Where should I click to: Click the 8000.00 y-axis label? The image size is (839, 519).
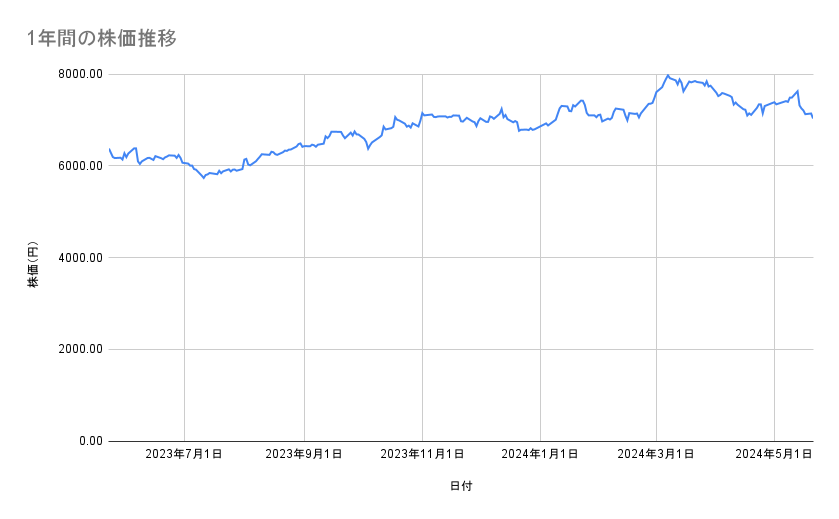coord(80,74)
